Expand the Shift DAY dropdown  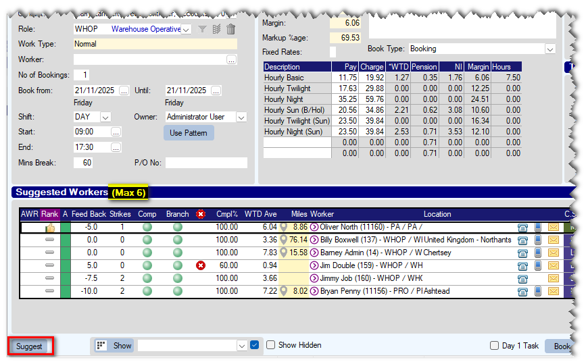point(105,118)
